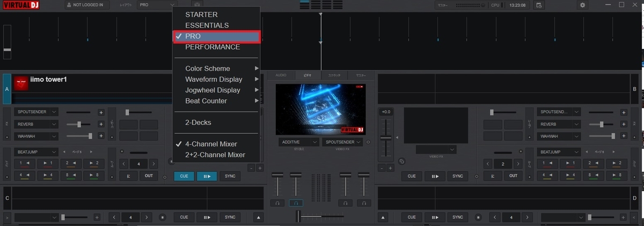Open the settings gear in top bar
Image resolution: width=644 pixels, height=226 pixels.
pyautogui.click(x=582, y=5)
